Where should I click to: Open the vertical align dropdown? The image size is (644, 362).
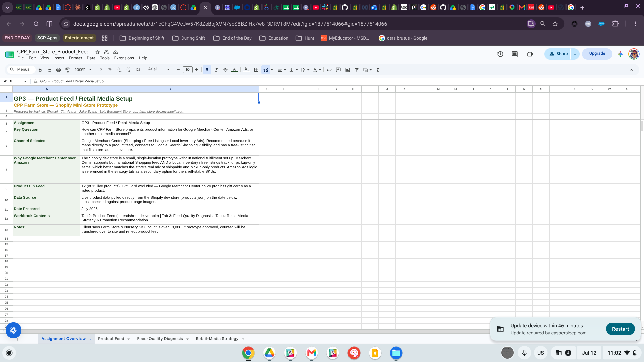coord(293,70)
